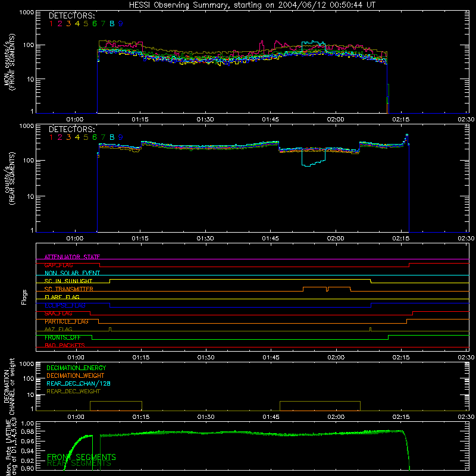Select yellow detector number 4 in the front segments legend
Image resolution: width=476 pixels, height=476 pixels.
pos(77,23)
